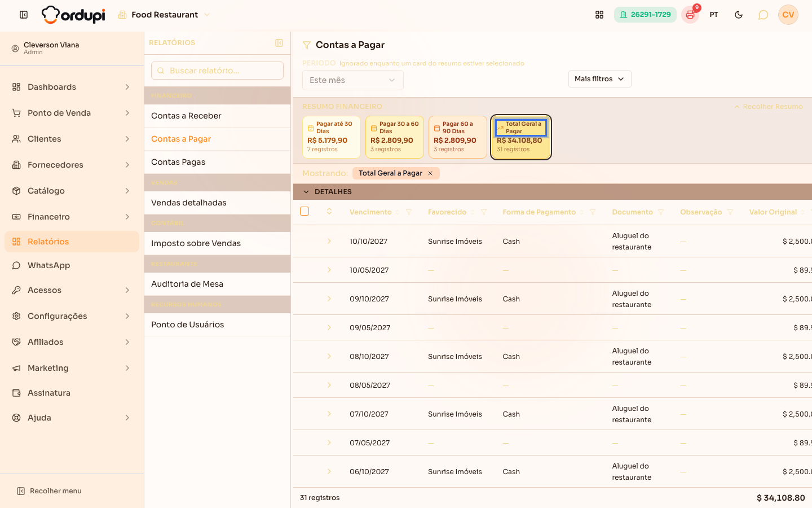Toggle the sidebar panel icon beside the logo

(x=24, y=15)
